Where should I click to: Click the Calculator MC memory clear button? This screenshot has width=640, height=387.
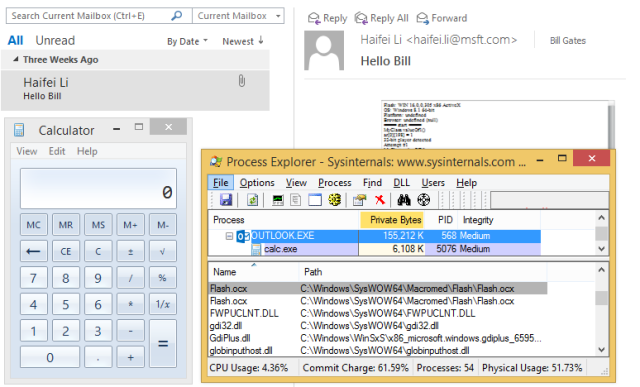pos(33,225)
